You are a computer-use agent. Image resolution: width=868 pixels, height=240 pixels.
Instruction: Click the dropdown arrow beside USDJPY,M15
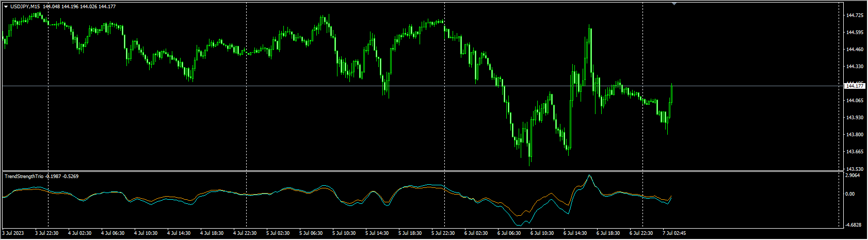(x=6, y=7)
